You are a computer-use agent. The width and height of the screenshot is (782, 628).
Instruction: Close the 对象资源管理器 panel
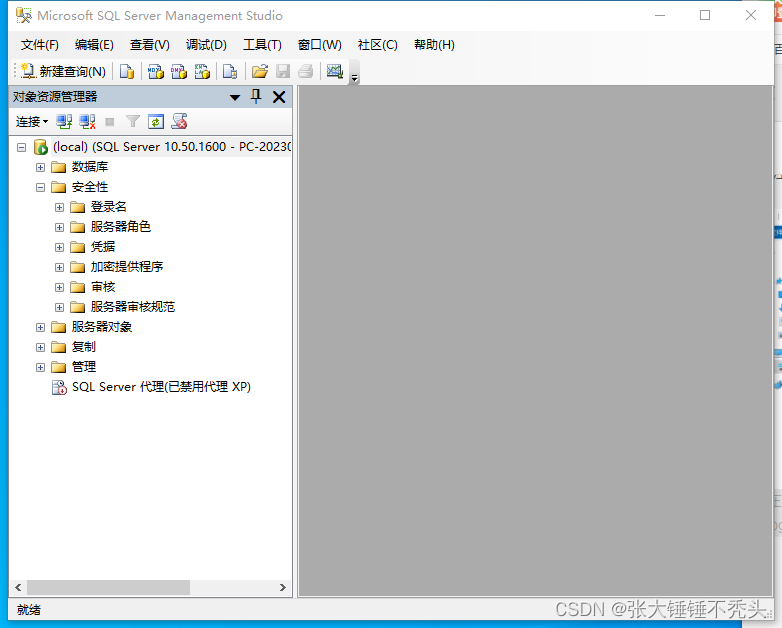pyautogui.click(x=279, y=97)
